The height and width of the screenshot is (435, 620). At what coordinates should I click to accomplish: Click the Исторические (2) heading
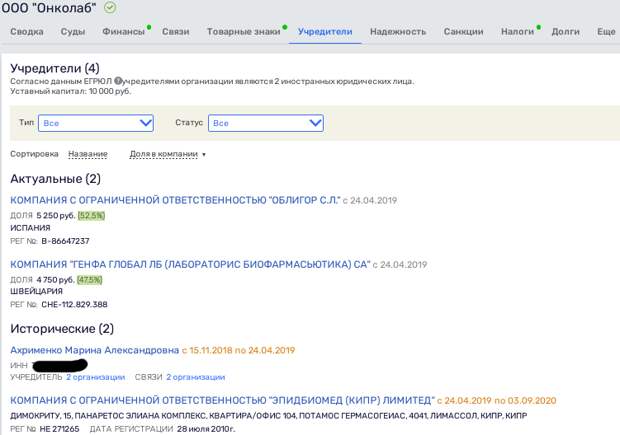click(62, 329)
